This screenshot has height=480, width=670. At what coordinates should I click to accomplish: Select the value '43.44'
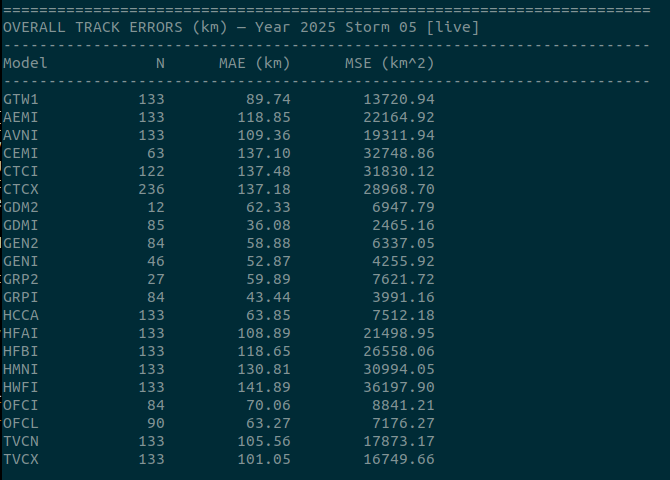(268, 297)
